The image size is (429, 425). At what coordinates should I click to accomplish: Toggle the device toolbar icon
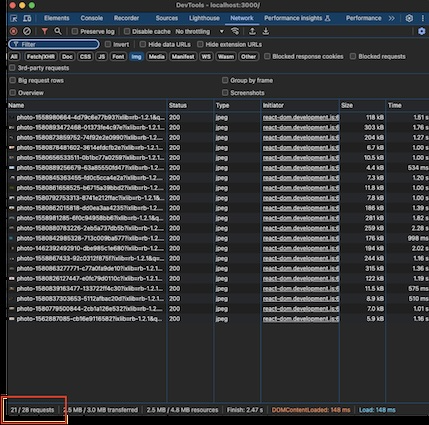click(x=27, y=18)
